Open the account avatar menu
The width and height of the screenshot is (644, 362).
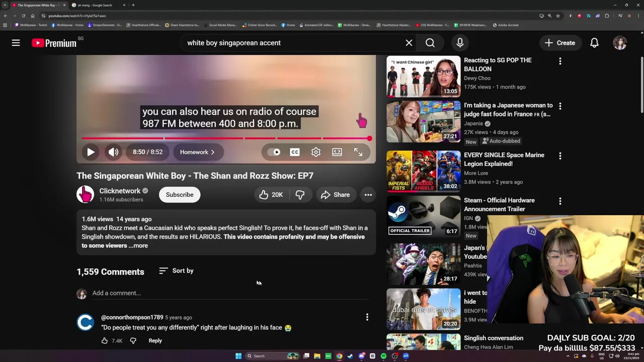[620, 43]
